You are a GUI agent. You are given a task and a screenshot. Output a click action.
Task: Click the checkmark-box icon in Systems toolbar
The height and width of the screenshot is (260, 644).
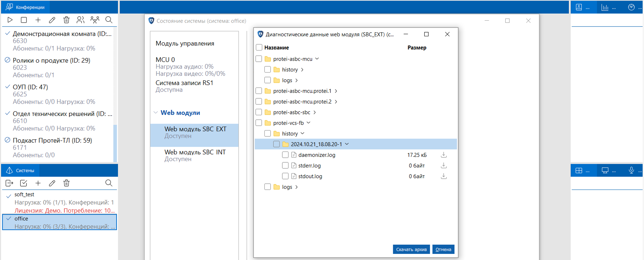24,183
